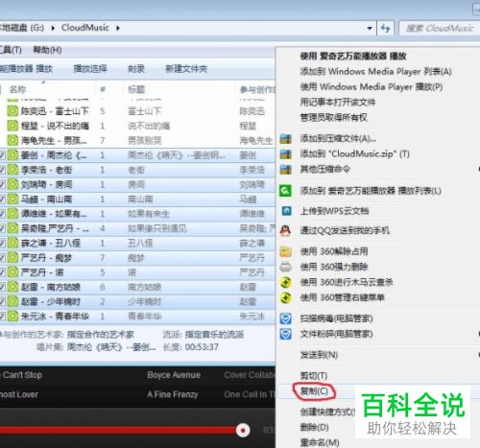Choose 用记事本打开该文件 in the context menu
The width and height of the screenshot is (480, 448).
[338, 102]
